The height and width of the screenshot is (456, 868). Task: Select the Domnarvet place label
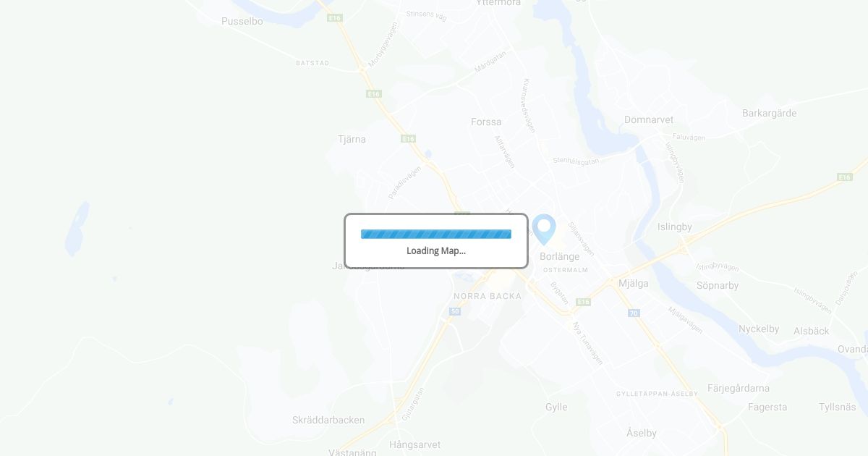pyautogui.click(x=649, y=119)
